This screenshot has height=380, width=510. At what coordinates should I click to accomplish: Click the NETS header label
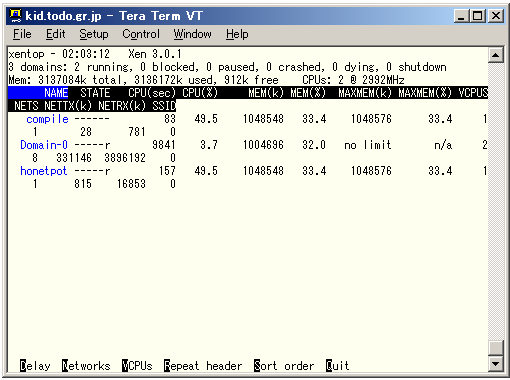pyautogui.click(x=26, y=106)
